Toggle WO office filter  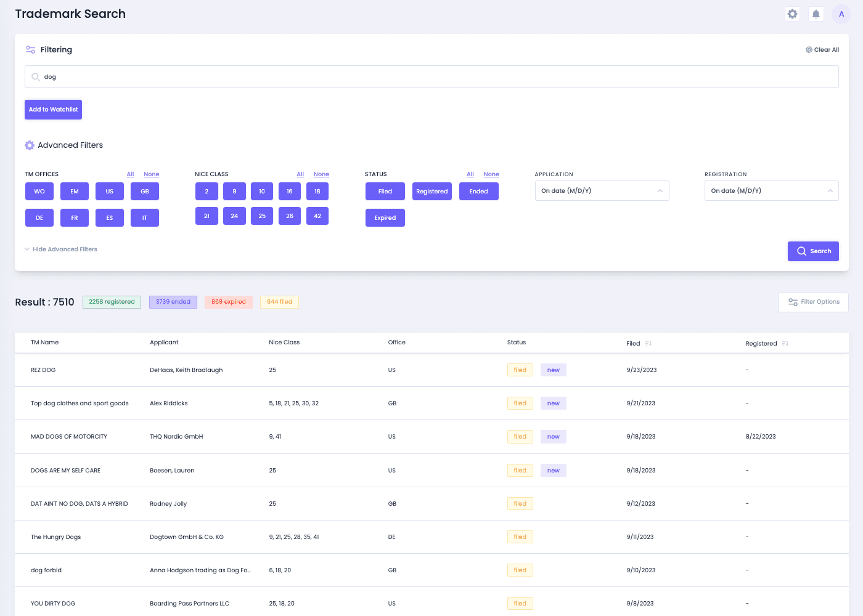pos(39,192)
